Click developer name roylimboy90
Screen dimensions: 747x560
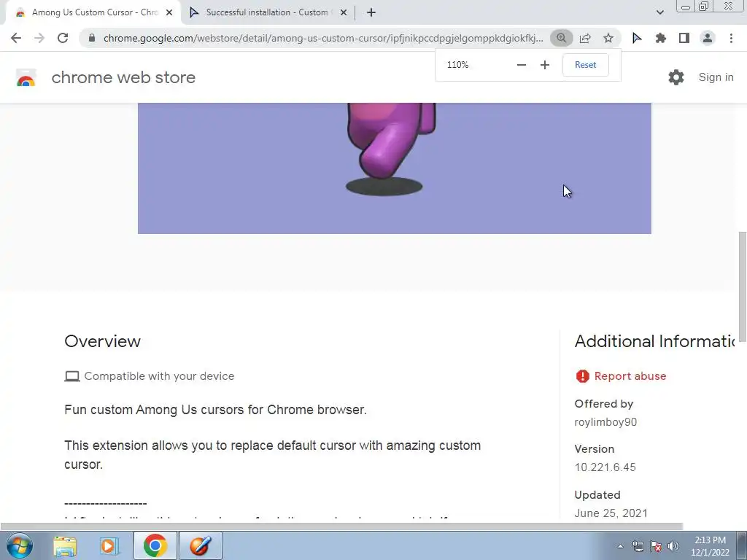point(605,422)
